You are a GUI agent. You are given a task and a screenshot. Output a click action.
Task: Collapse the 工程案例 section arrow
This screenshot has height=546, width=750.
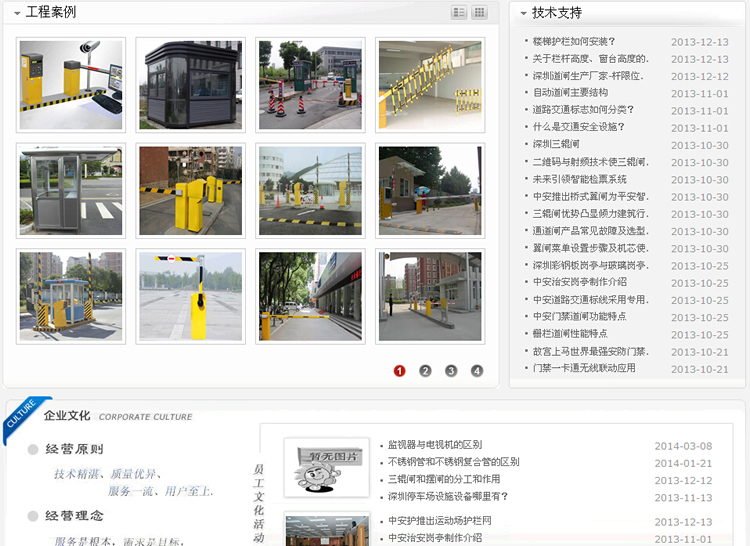pyautogui.click(x=17, y=13)
